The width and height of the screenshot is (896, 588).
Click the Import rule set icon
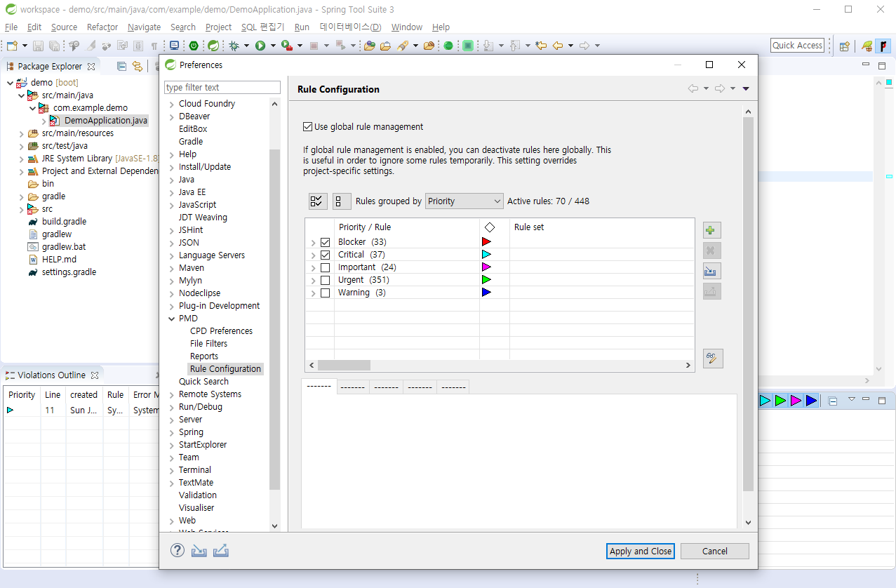[x=712, y=271]
